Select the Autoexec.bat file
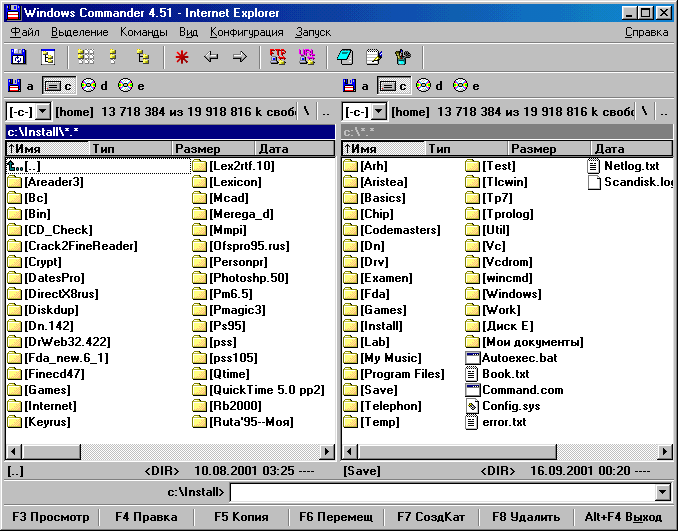The image size is (678, 531). (x=512, y=358)
